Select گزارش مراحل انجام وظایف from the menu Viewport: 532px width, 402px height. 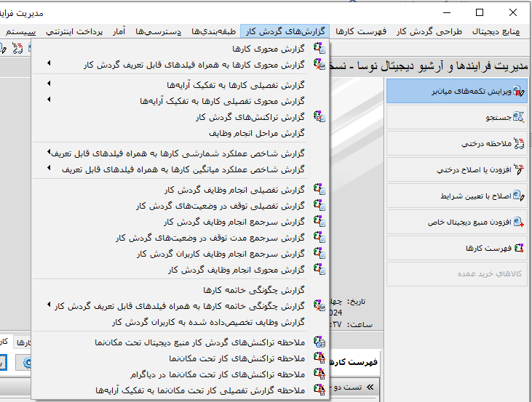(x=256, y=133)
